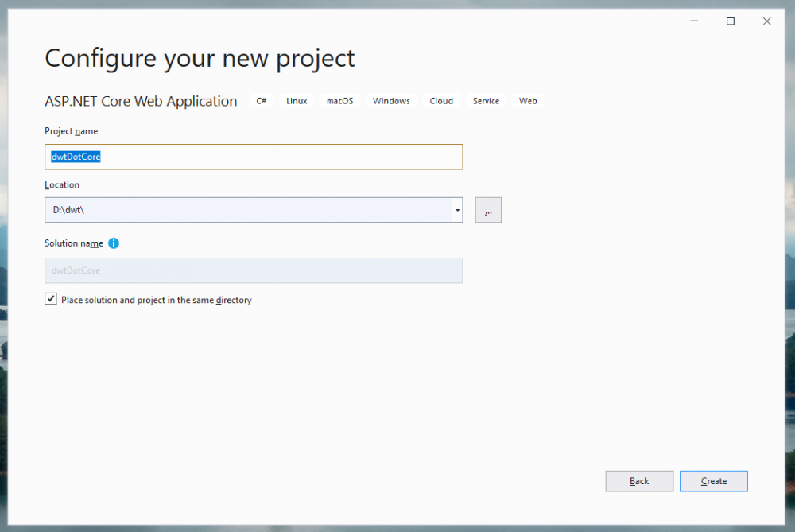Click the disabled Solution name field
Image resolution: width=795 pixels, height=532 pixels.
pos(254,270)
